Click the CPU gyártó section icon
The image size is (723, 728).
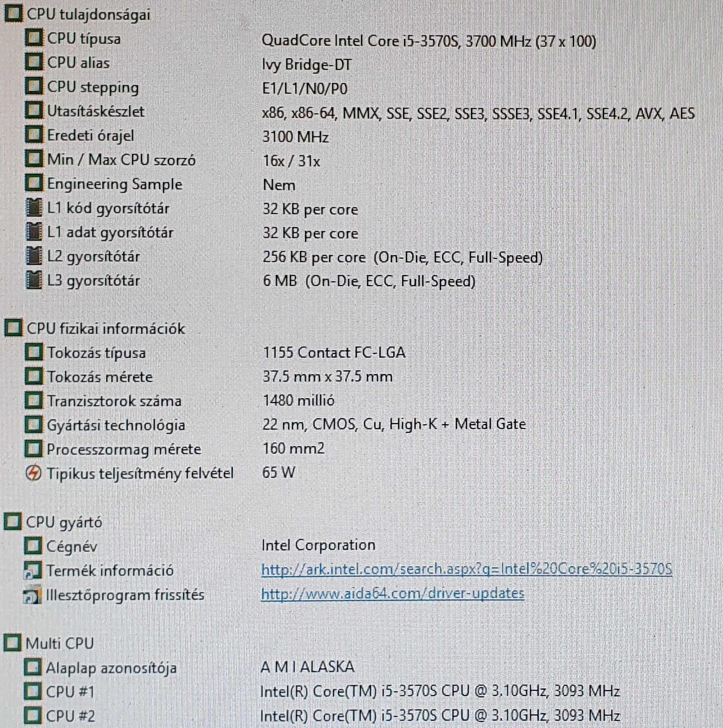click(13, 522)
